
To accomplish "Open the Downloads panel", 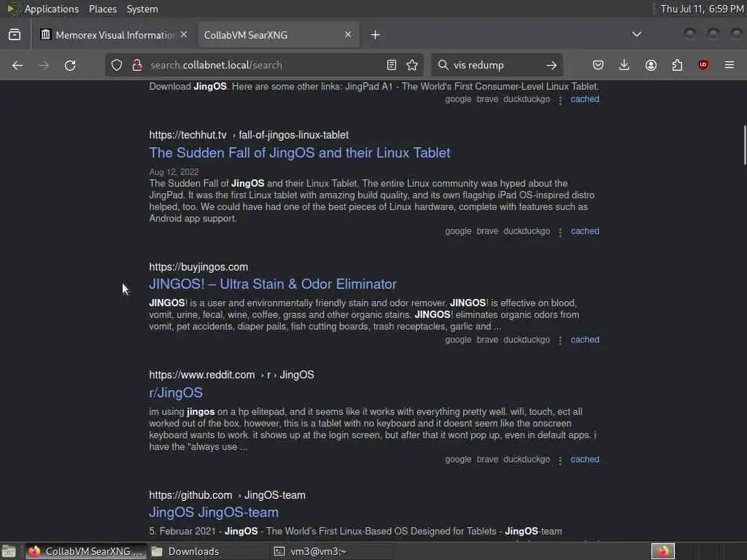I will [x=624, y=65].
